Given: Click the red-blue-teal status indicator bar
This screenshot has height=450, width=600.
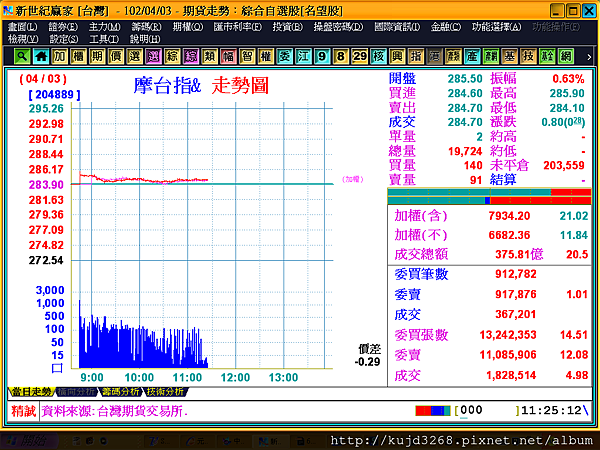Looking at the screenshot, I should 433,411.
